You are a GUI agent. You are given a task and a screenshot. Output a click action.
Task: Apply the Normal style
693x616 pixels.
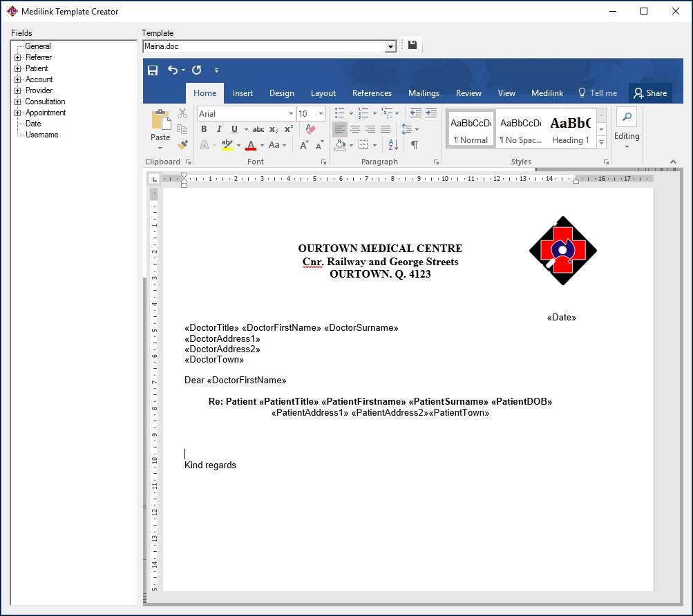[x=471, y=129]
